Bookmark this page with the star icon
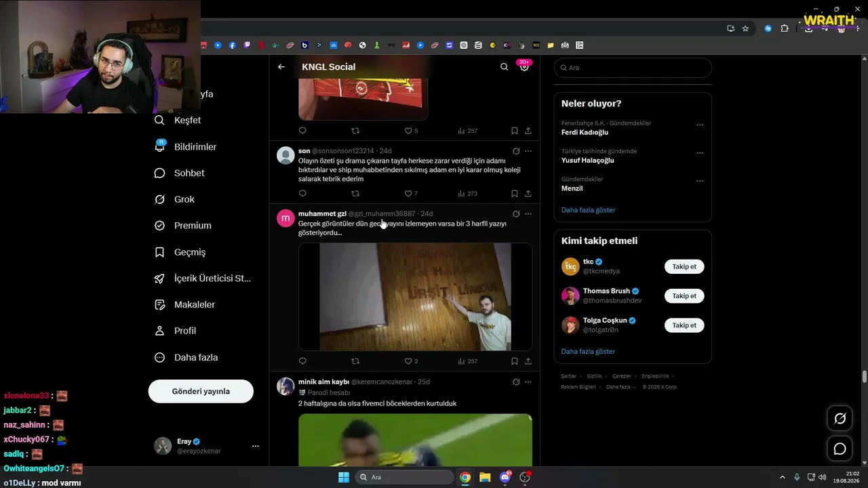This screenshot has height=488, width=868. pyautogui.click(x=745, y=28)
